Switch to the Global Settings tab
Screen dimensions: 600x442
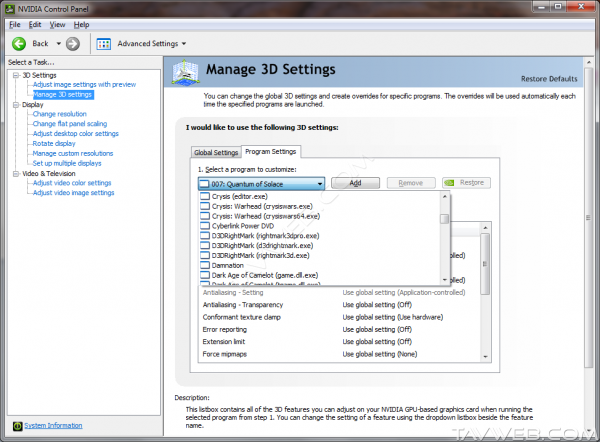pos(216,152)
